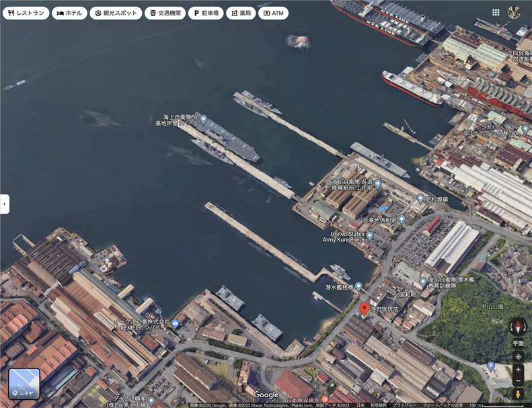Switch map type via レイヤ thumbnail
Screen dimensions: 532x408
pos(24,384)
